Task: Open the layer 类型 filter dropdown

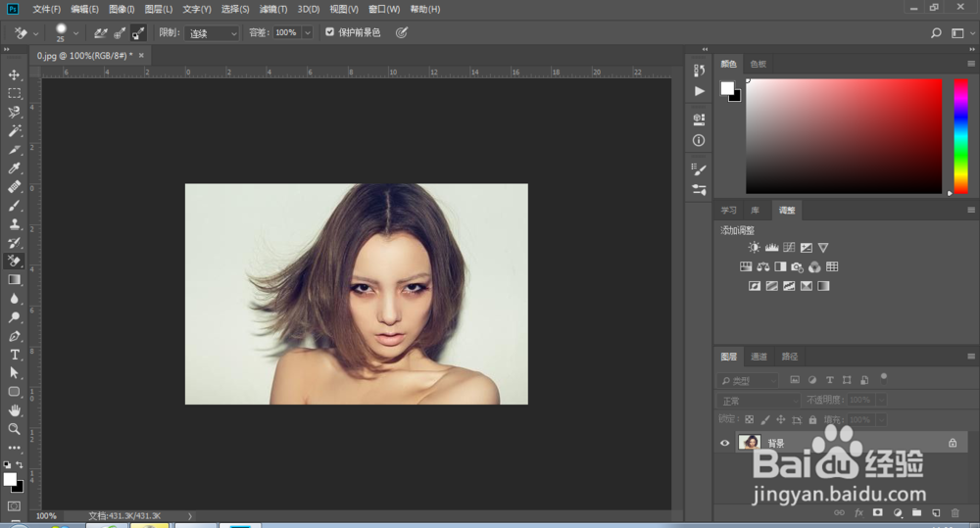Action: pyautogui.click(x=748, y=380)
